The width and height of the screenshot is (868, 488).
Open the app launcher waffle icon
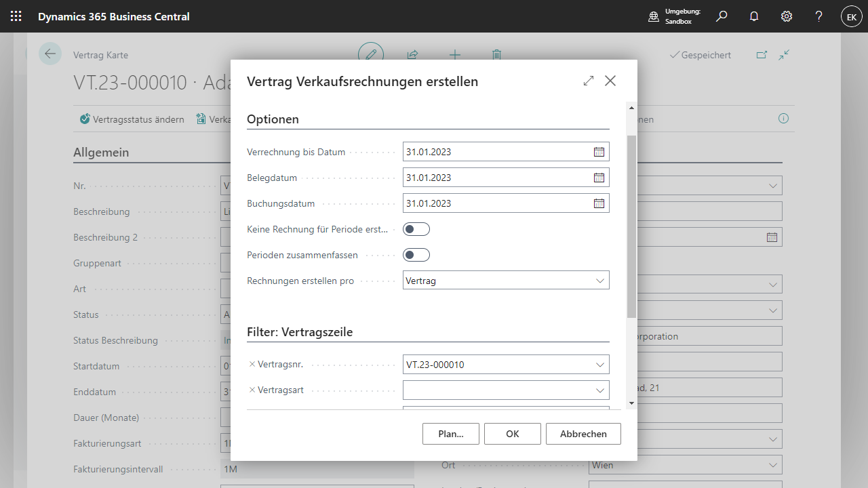16,16
